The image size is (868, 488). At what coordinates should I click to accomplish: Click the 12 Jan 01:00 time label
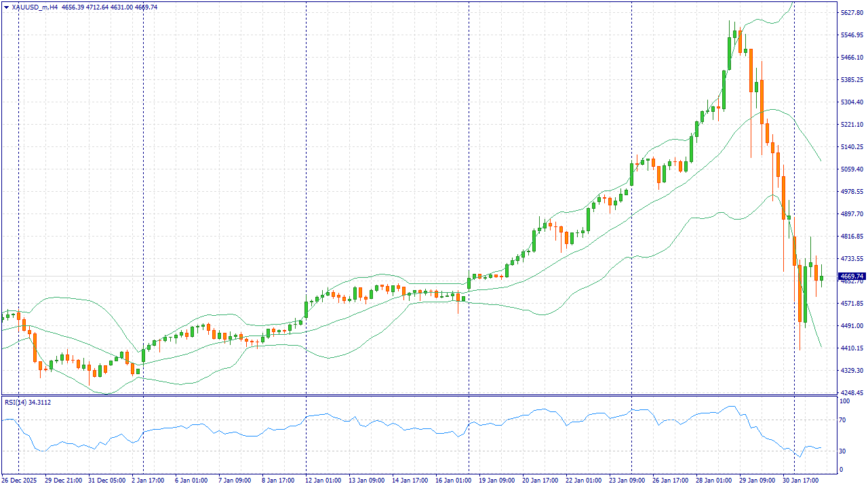coord(322,481)
